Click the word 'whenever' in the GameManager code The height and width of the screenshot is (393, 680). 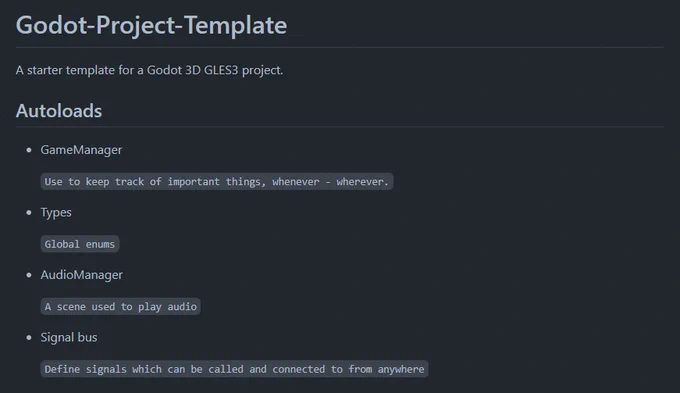click(x=296, y=182)
